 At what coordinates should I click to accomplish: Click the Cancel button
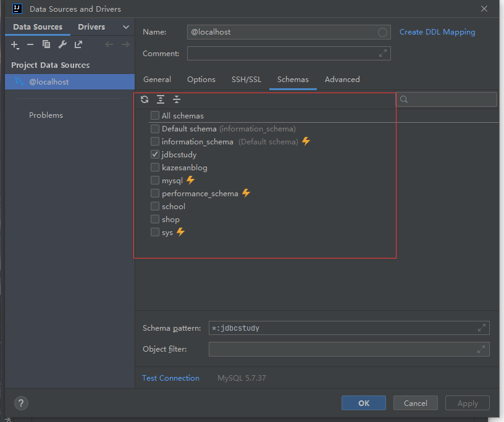point(415,403)
